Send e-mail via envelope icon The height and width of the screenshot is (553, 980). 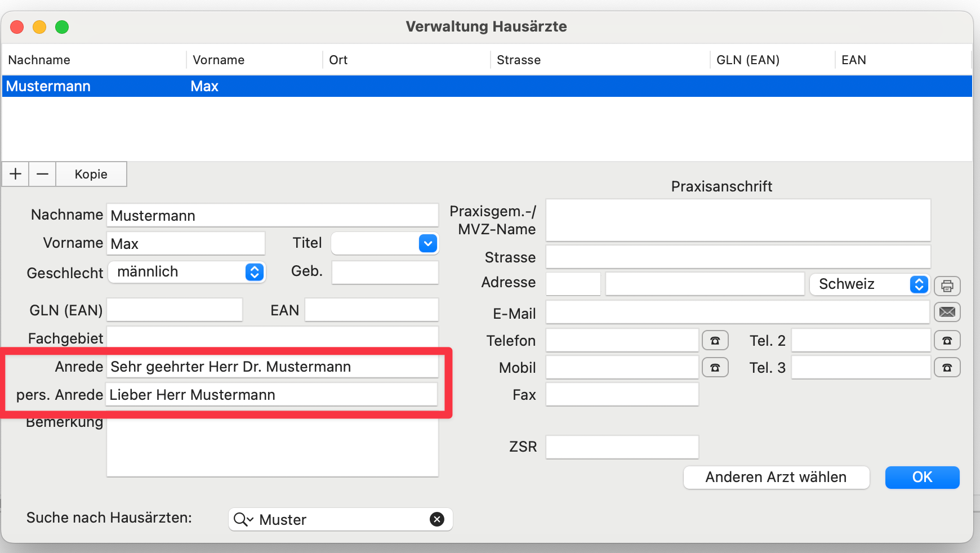pos(947,312)
